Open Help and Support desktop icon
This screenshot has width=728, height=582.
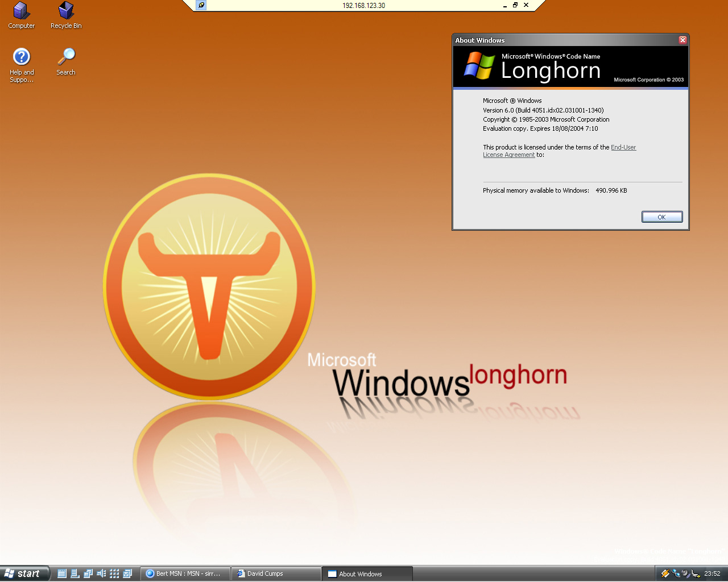[22, 65]
